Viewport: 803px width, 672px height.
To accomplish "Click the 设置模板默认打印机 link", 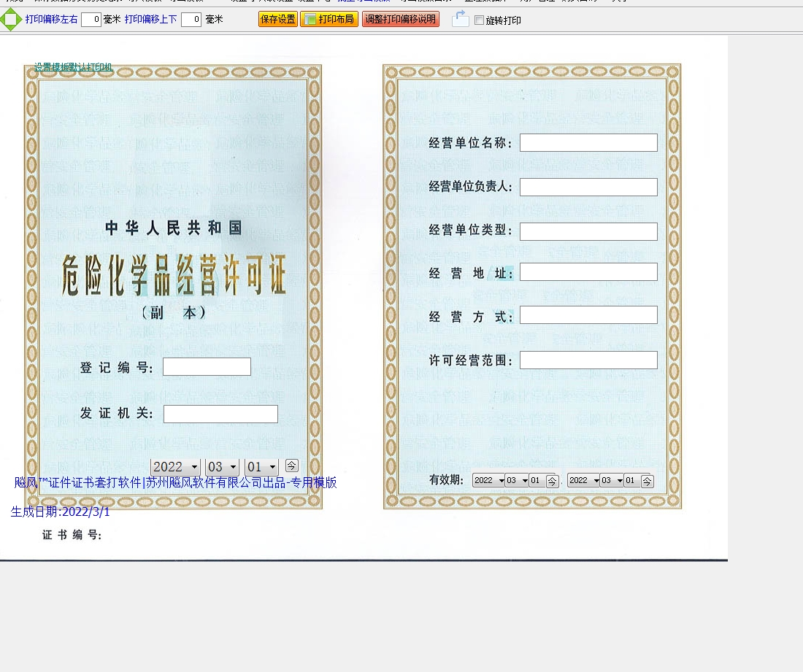I will (73, 68).
